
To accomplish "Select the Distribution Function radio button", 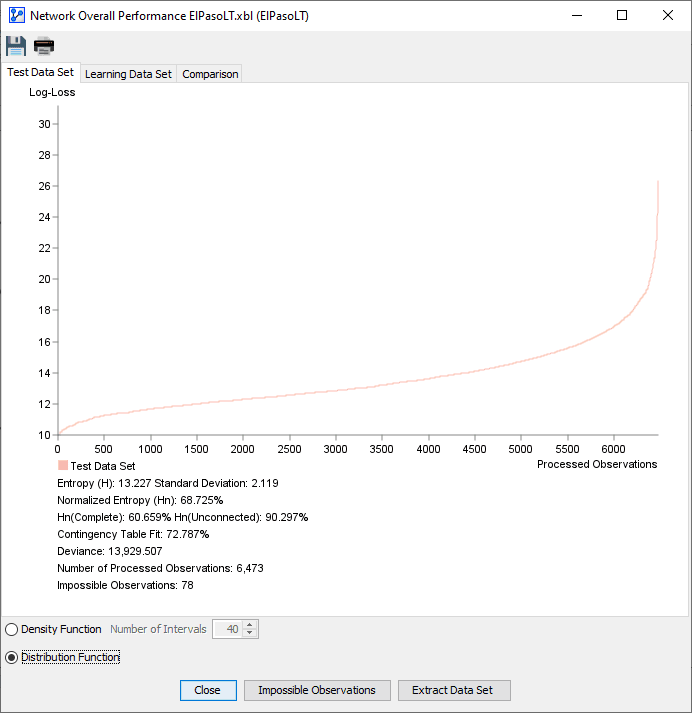I will [x=11, y=658].
